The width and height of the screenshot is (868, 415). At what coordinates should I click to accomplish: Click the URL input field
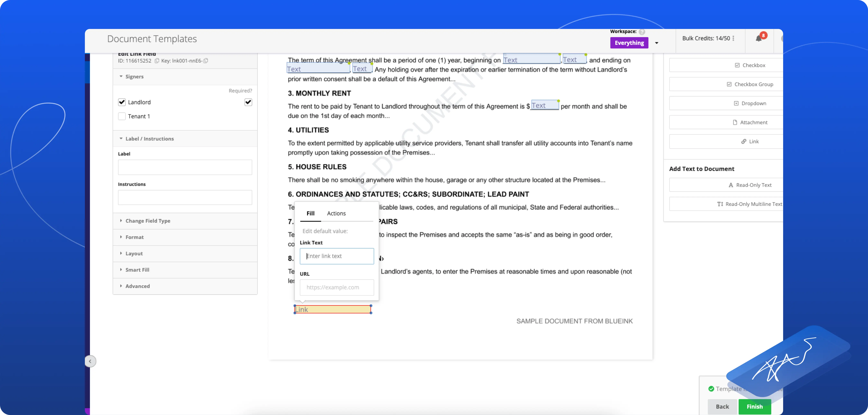coord(337,287)
